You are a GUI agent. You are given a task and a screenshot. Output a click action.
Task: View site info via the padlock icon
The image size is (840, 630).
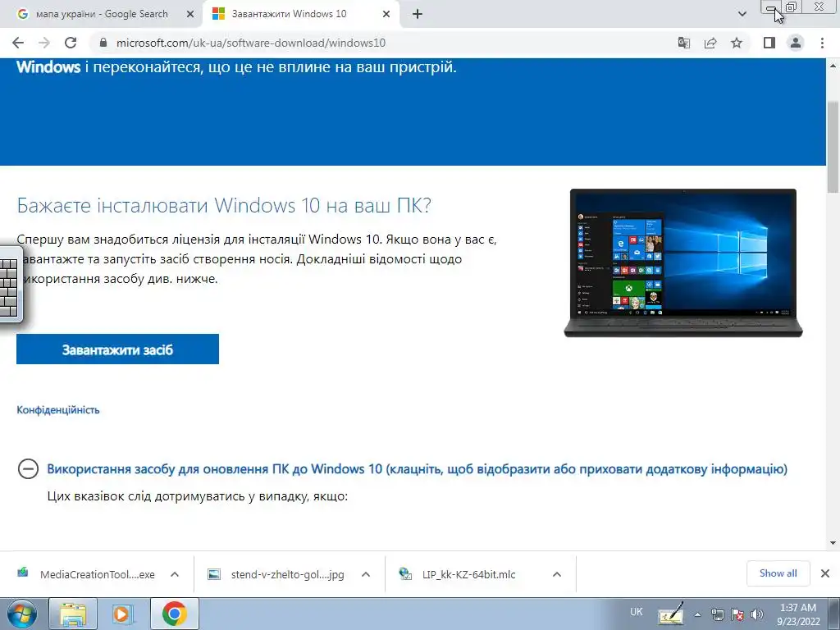coord(104,43)
